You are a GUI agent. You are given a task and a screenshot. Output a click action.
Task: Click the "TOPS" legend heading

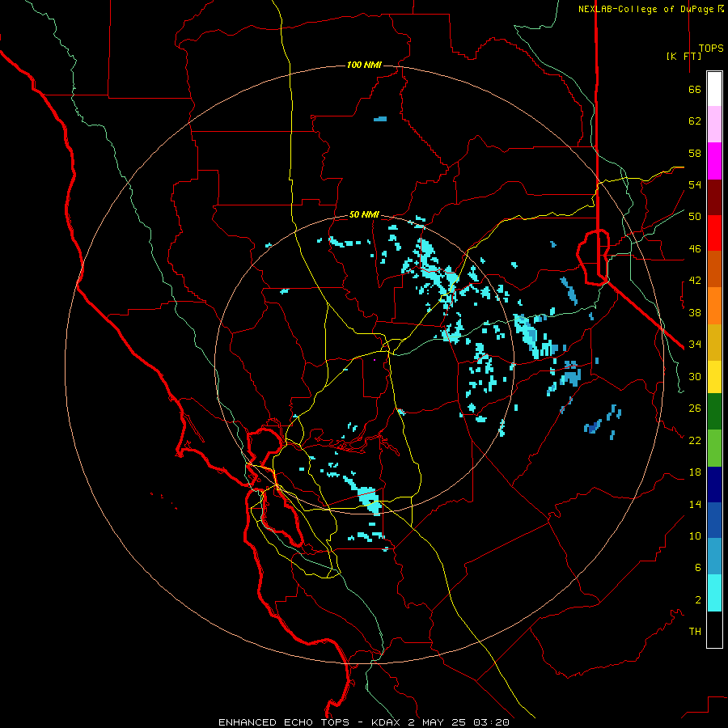point(711,48)
